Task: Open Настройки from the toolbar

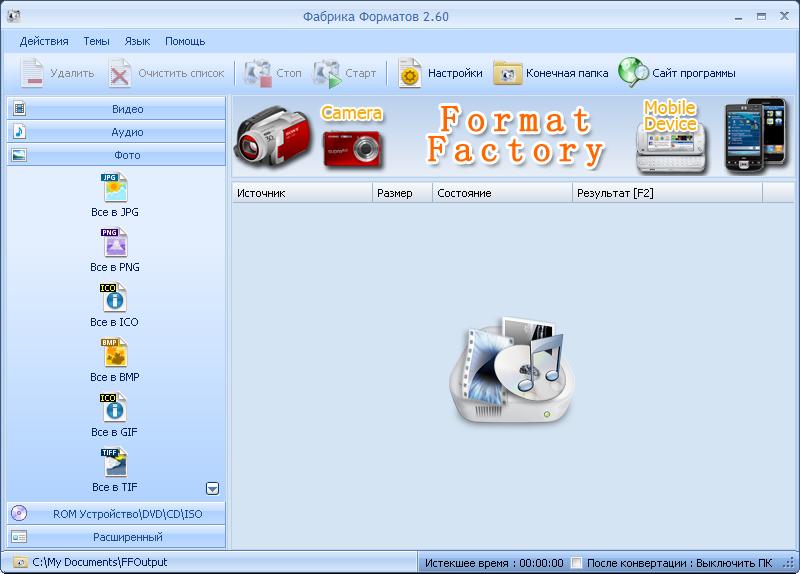Action: 440,73
